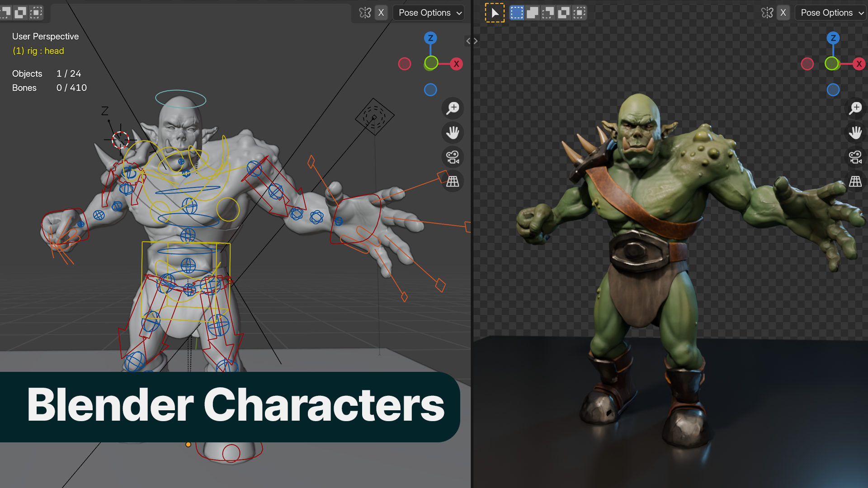Click the green Y axis on right gizmo
The image size is (868, 488).
[x=832, y=63]
